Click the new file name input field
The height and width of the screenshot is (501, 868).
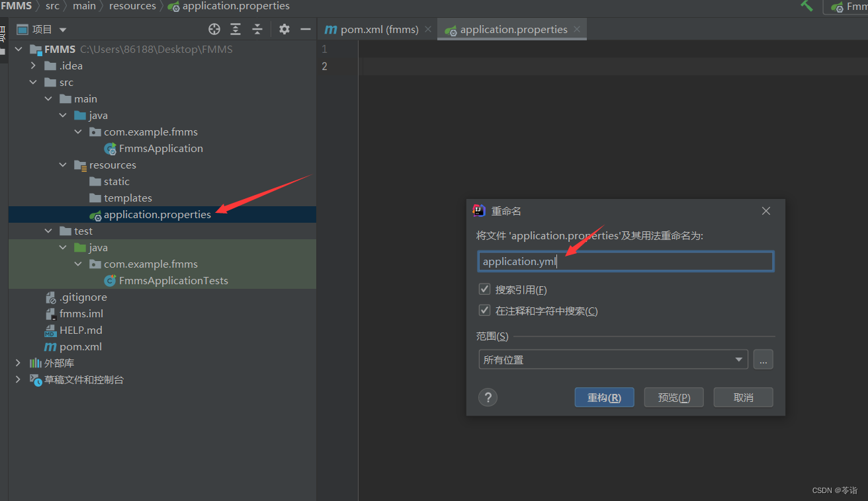(626, 262)
